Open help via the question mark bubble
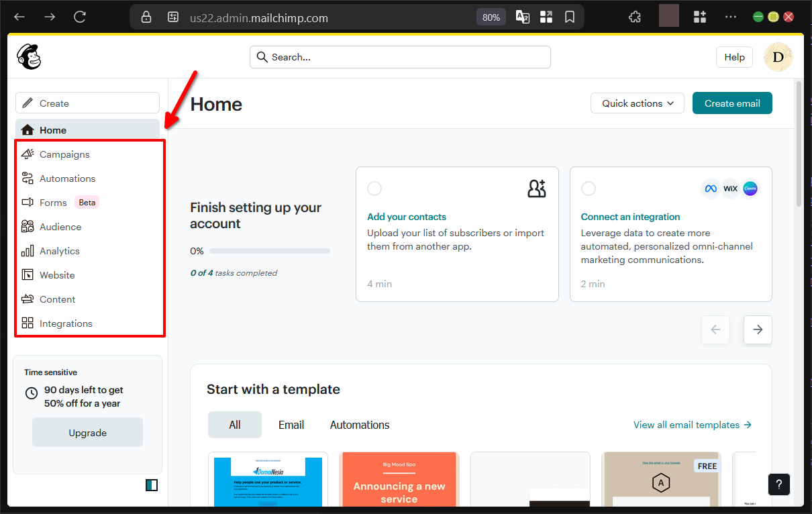 coord(778,484)
